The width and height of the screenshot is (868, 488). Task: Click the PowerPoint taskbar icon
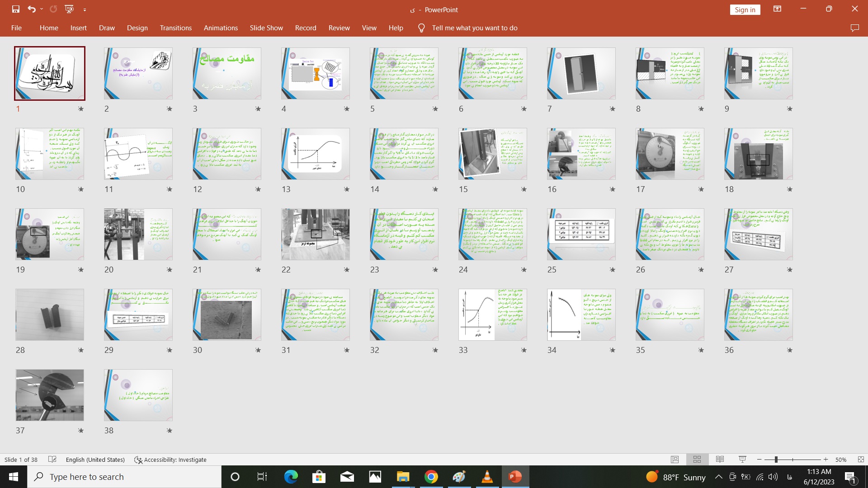(515, 477)
